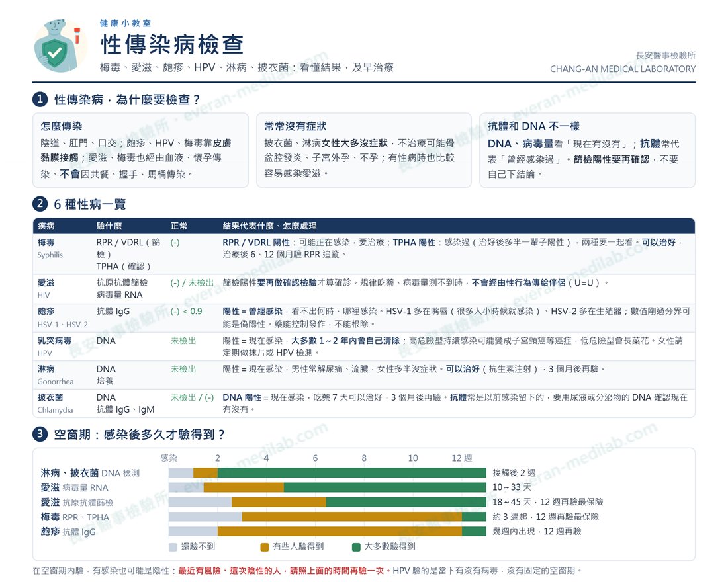Click the HSV-1、HSV-2 label under 皰疹
This screenshot has height=582, width=728.
[63, 325]
